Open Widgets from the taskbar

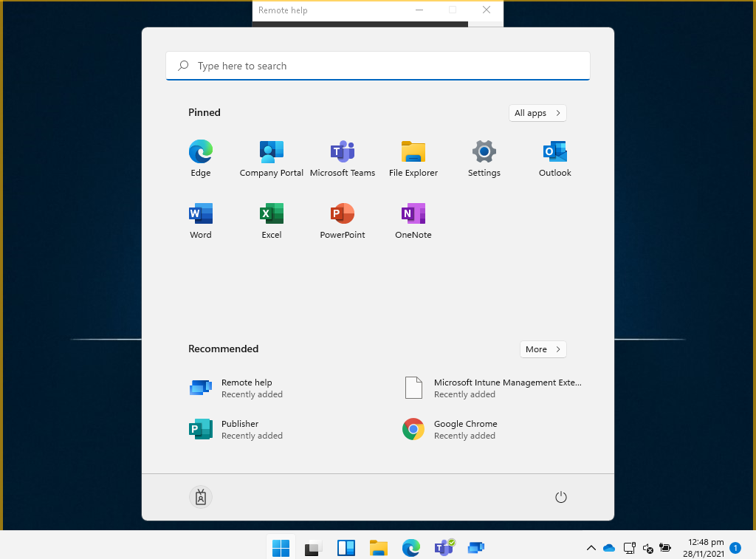click(x=346, y=548)
